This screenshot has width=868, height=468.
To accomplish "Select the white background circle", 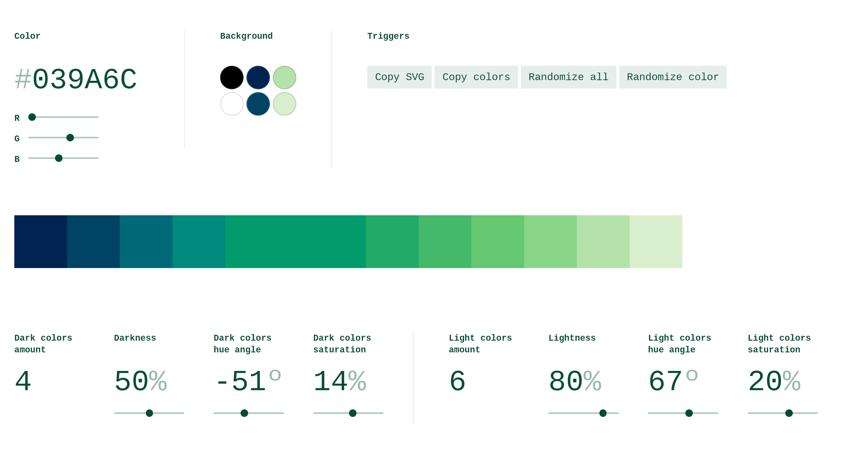I will point(232,104).
